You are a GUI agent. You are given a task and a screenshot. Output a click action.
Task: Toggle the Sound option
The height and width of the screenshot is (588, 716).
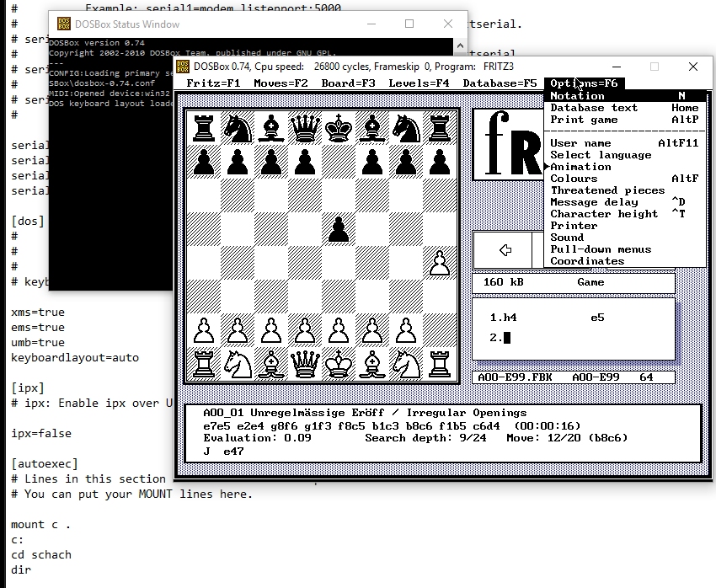567,238
